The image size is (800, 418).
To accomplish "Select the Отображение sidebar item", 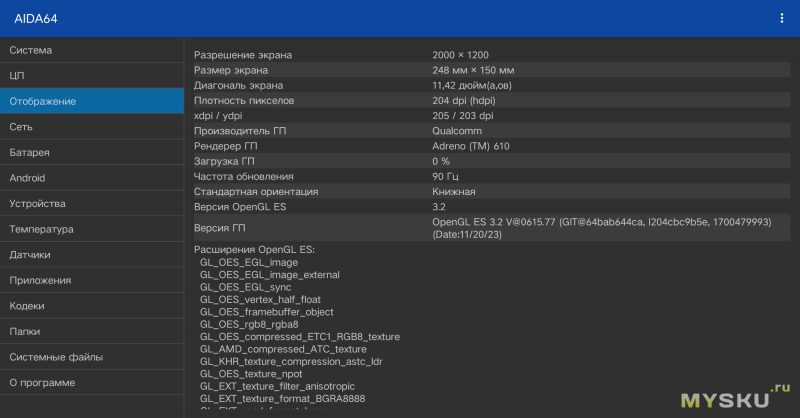I will [92, 101].
